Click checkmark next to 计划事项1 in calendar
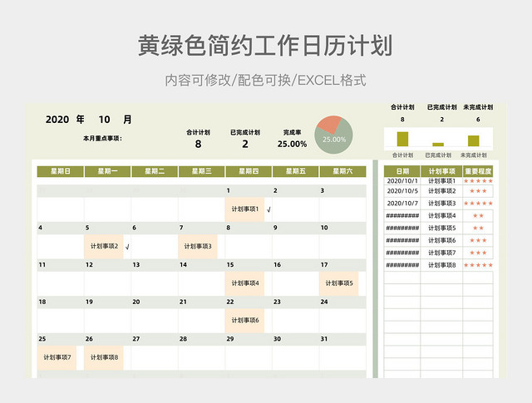Screen dimensions: 532x403 pyautogui.click(x=268, y=210)
